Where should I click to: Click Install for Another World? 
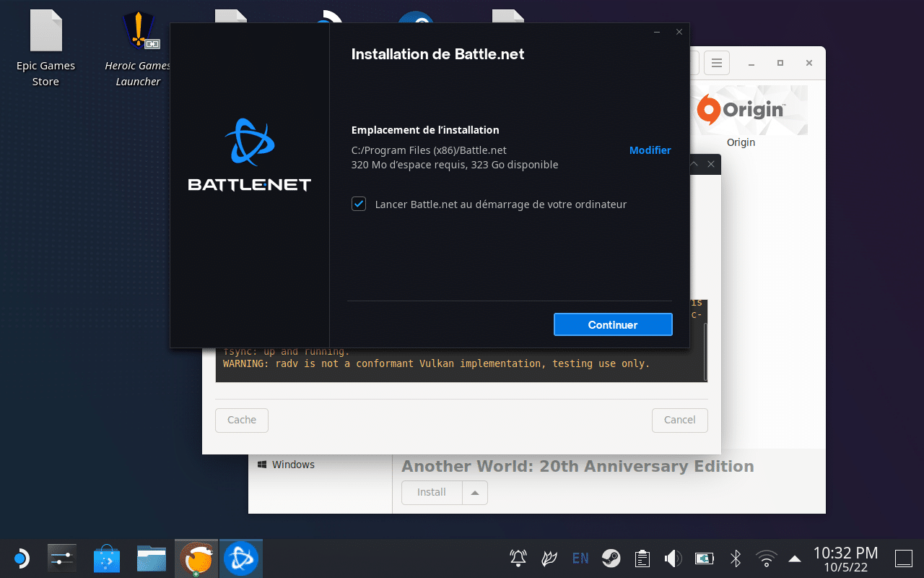(x=432, y=492)
